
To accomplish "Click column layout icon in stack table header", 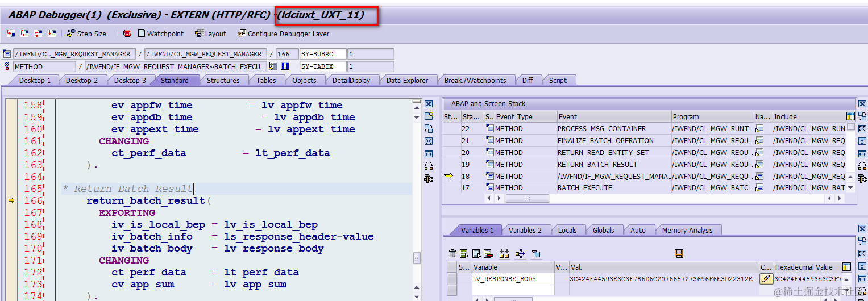I will [850, 116].
